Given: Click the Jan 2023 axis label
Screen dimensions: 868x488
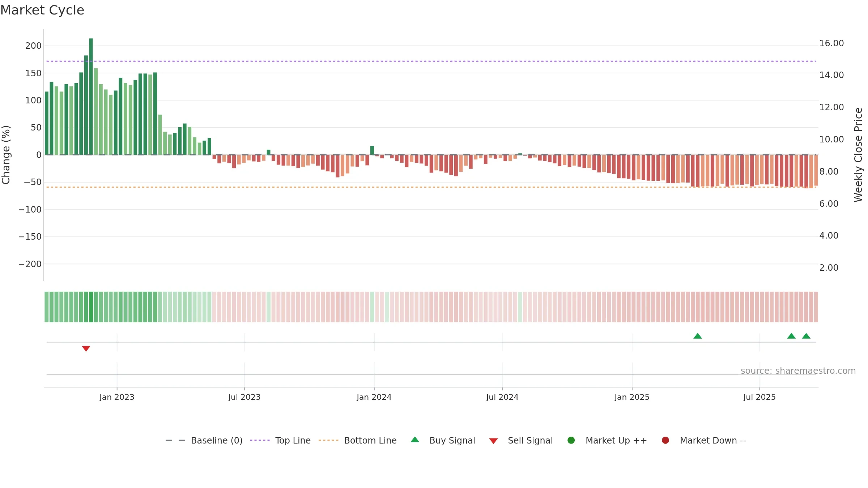Looking at the screenshot, I should (117, 397).
